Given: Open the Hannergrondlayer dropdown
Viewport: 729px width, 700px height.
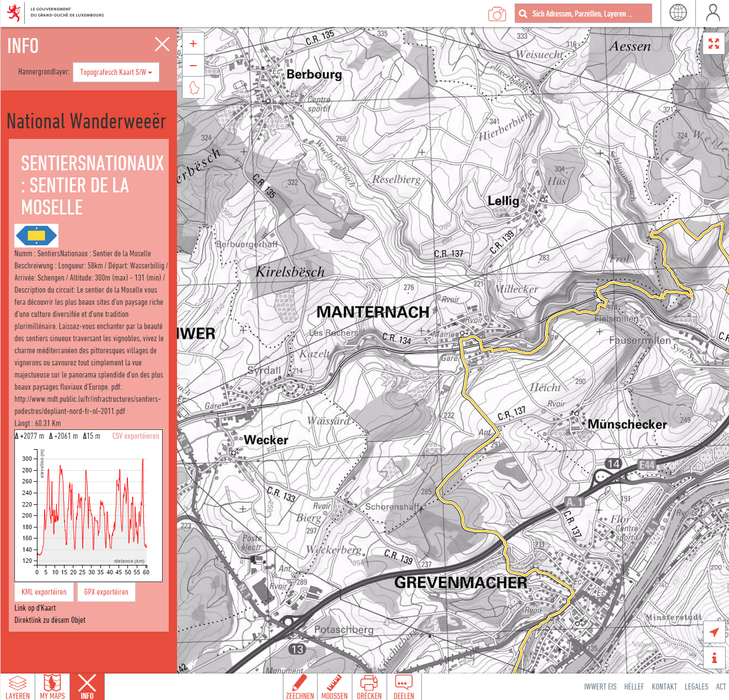Looking at the screenshot, I should point(116,72).
